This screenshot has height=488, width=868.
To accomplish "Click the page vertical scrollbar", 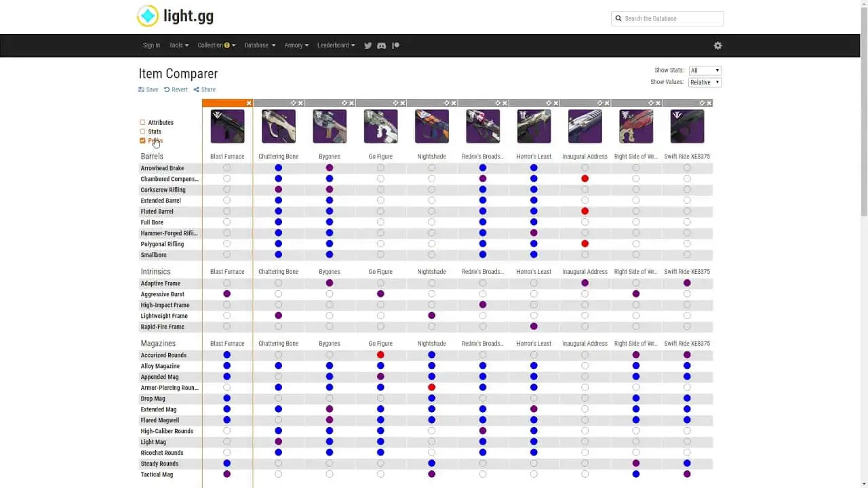I will pyautogui.click(x=864, y=112).
